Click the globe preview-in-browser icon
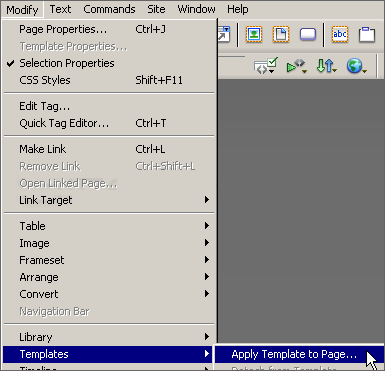This screenshot has width=385, height=371. [x=356, y=66]
